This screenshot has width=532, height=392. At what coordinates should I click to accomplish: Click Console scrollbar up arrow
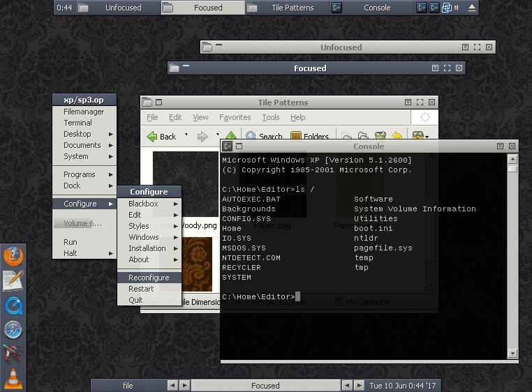(512, 159)
